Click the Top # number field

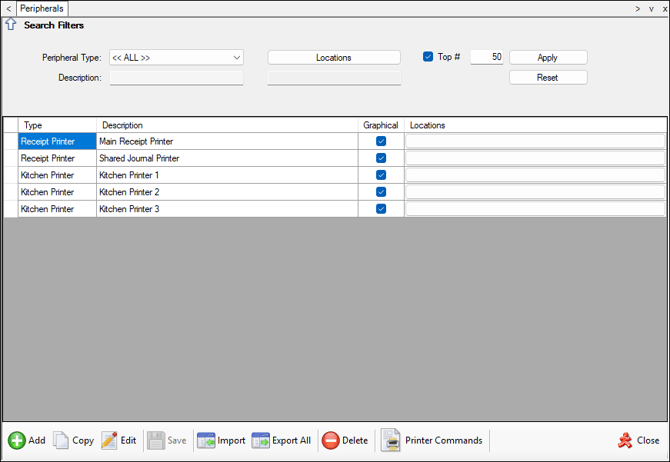click(x=486, y=57)
